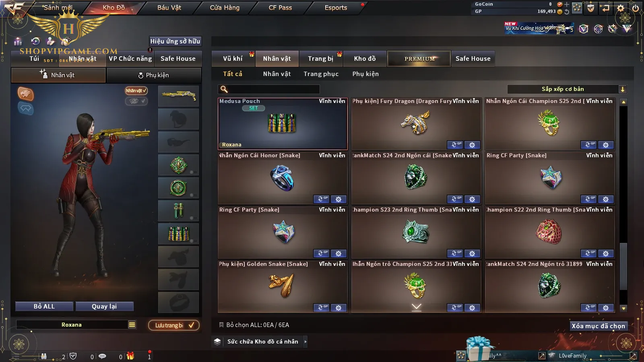The image size is (644, 362).
Task: Click the power exit icon
Action: tap(636, 8)
